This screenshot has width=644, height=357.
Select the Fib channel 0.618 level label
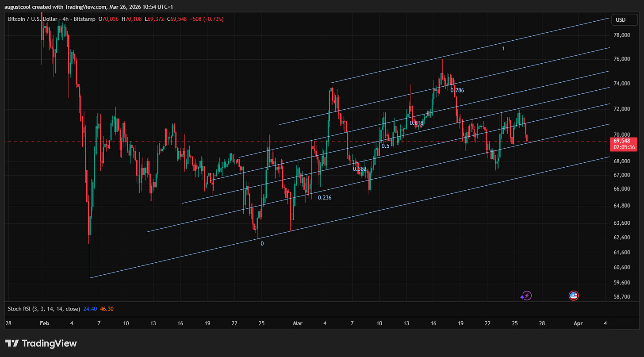417,123
